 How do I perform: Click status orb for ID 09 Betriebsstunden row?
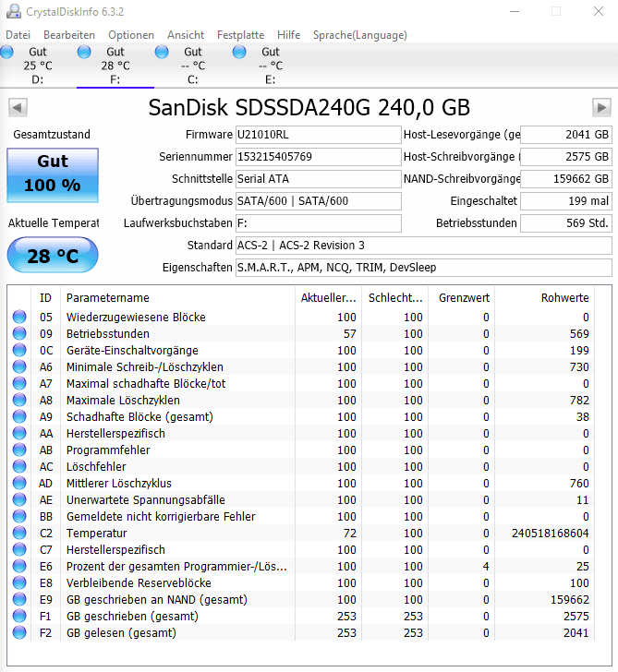coord(19,333)
